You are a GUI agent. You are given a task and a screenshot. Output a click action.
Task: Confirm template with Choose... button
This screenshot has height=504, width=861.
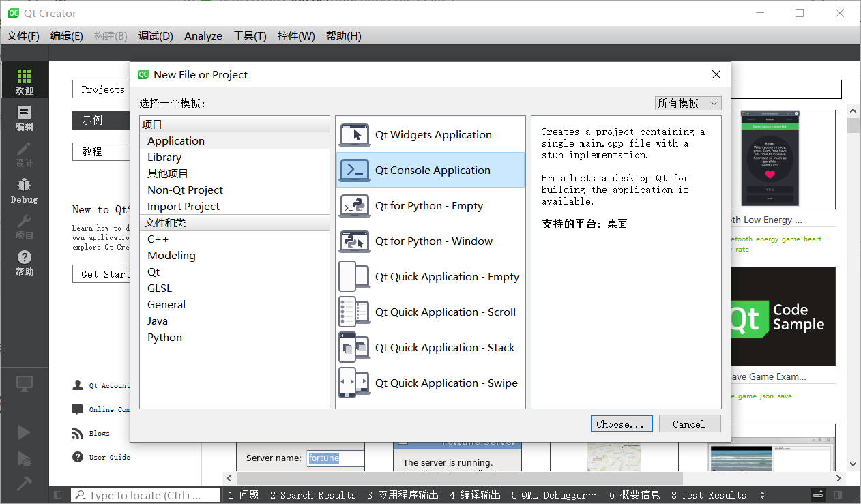coord(621,424)
